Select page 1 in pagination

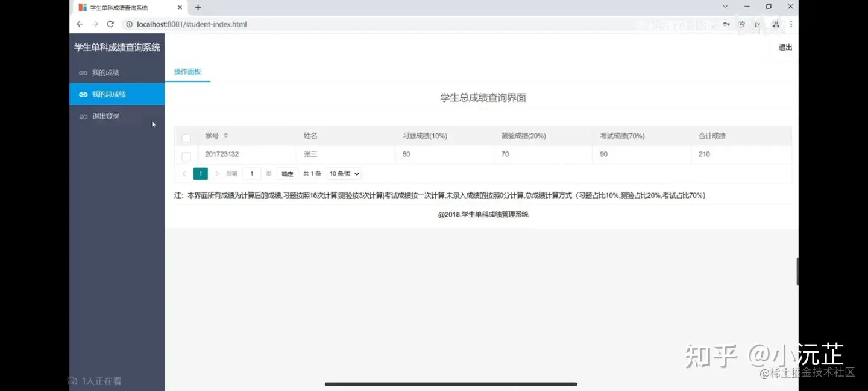(x=200, y=174)
